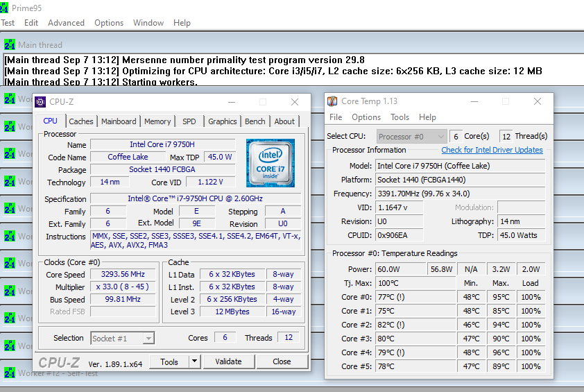Image resolution: width=584 pixels, height=392 pixels.
Task: Minimize the CPU-Z window
Action: point(232,102)
